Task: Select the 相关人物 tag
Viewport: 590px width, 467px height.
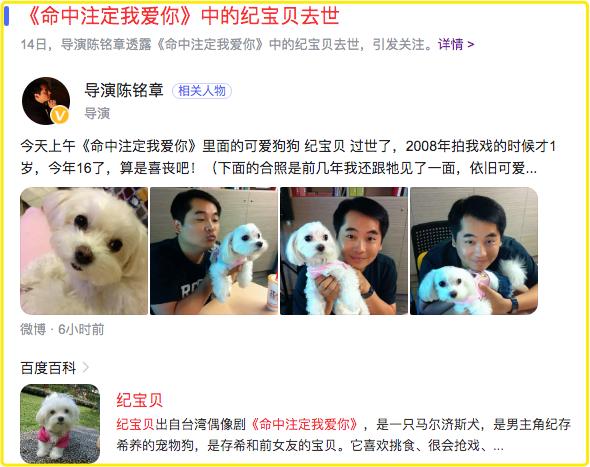Action: coord(202,91)
